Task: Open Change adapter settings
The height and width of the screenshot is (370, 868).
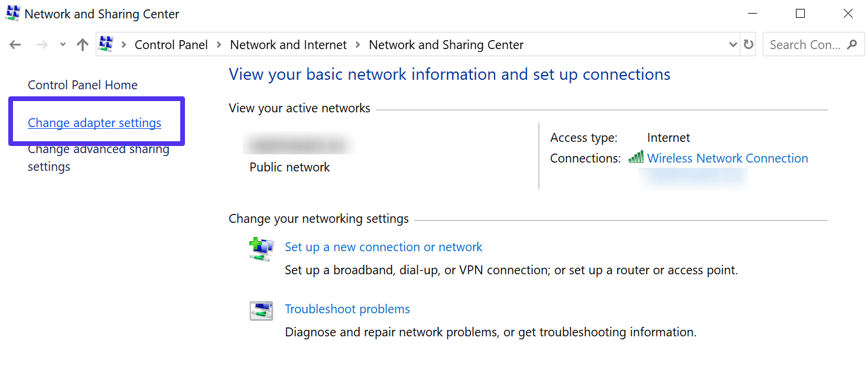Action: coord(95,122)
